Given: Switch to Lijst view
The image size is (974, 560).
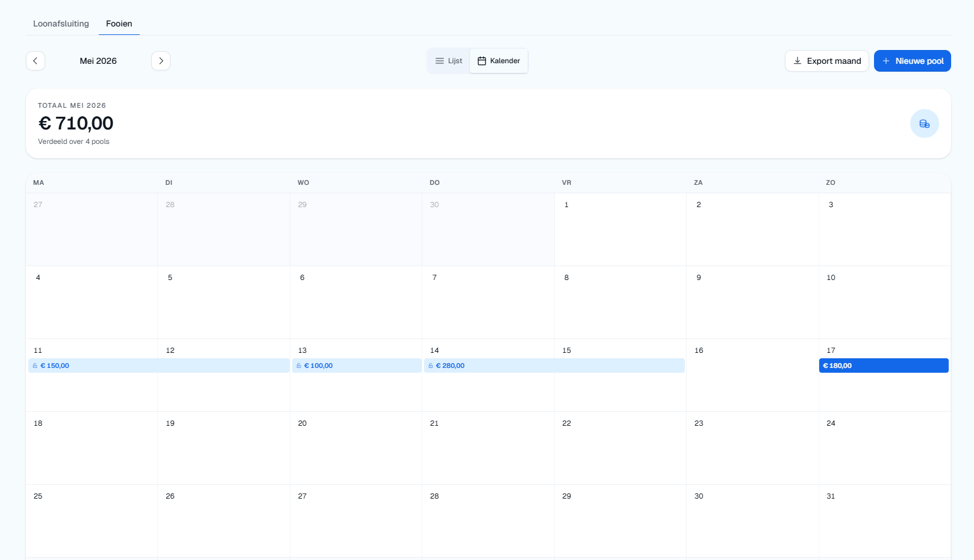Looking at the screenshot, I should click(x=449, y=61).
